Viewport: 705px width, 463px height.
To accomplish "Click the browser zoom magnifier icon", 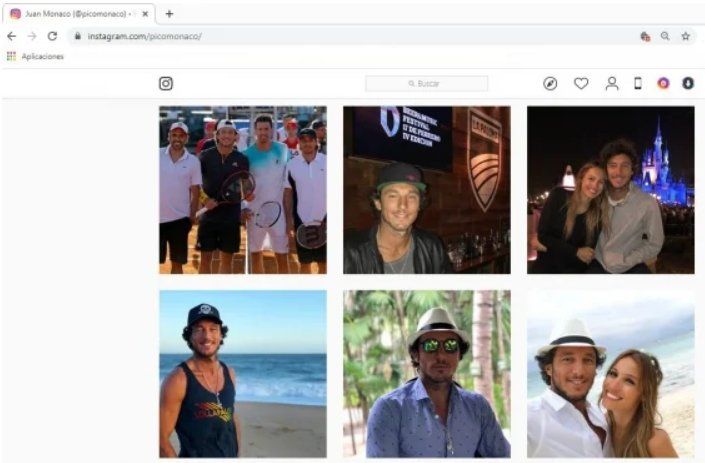I will click(665, 36).
